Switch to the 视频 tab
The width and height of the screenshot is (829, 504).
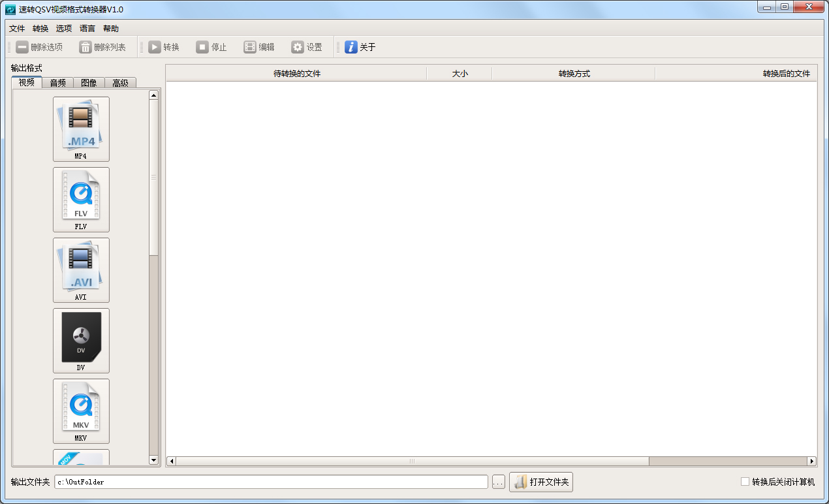click(27, 82)
